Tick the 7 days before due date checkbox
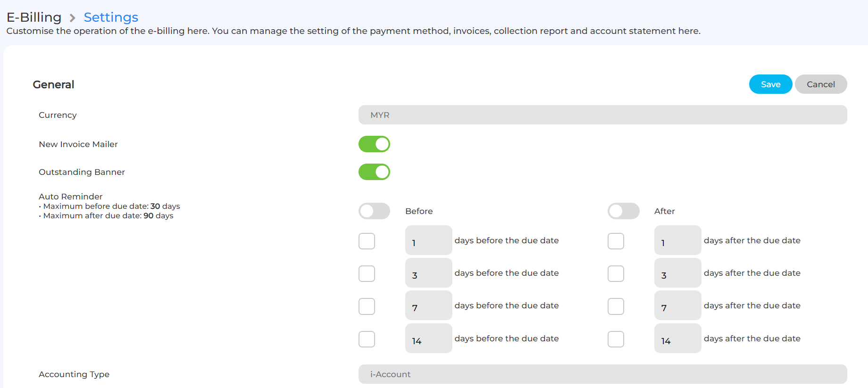868x388 pixels. coord(367,306)
